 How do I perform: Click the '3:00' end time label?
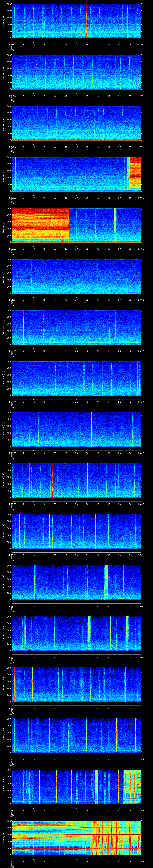141,861
